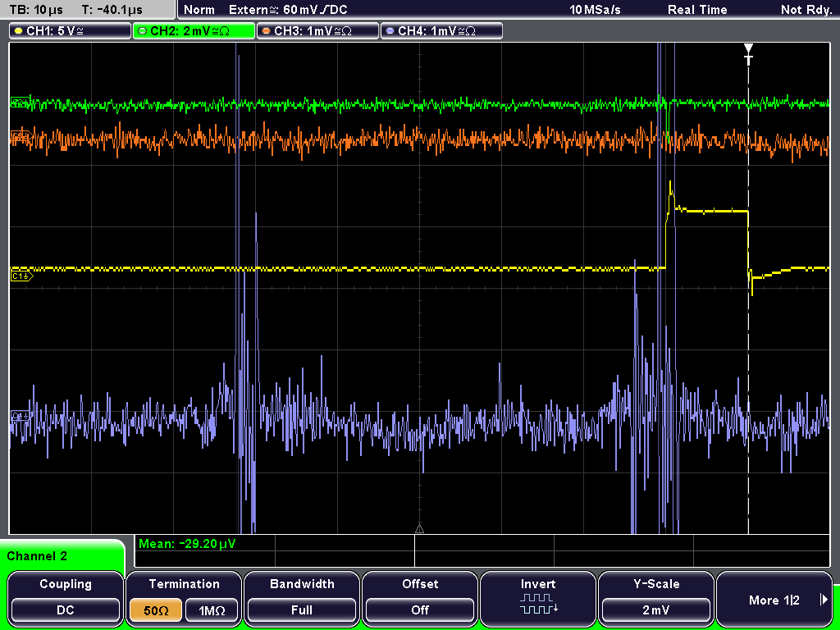Click the T: -40.1 µs trigger offset readout
The width and height of the screenshot is (840, 630).
(x=112, y=9)
